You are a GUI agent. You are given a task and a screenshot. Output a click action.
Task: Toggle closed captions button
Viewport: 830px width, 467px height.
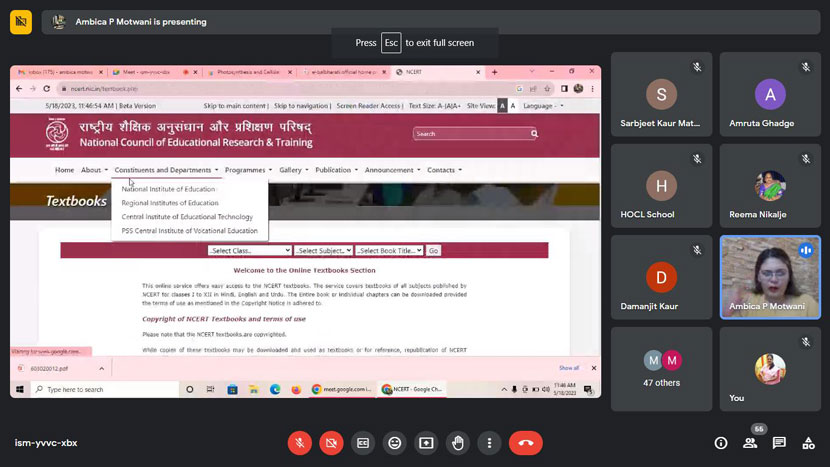pos(363,443)
